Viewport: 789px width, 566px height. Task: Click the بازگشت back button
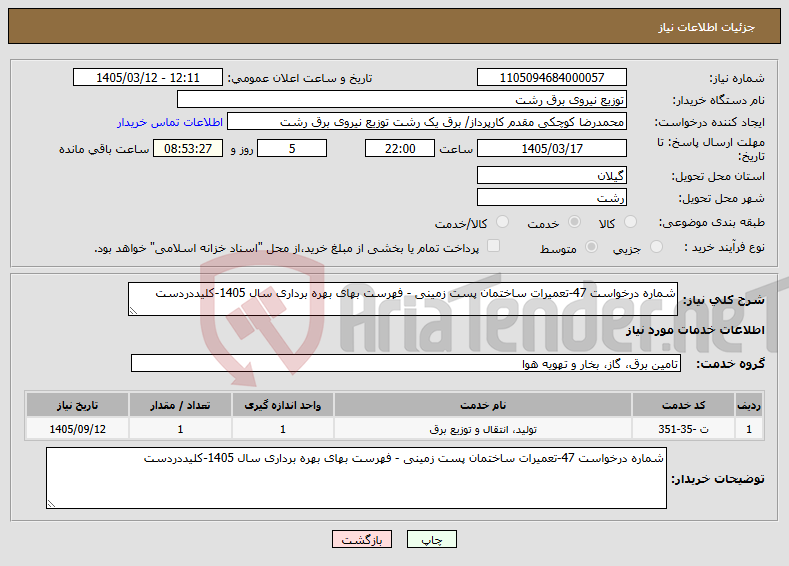click(x=362, y=539)
